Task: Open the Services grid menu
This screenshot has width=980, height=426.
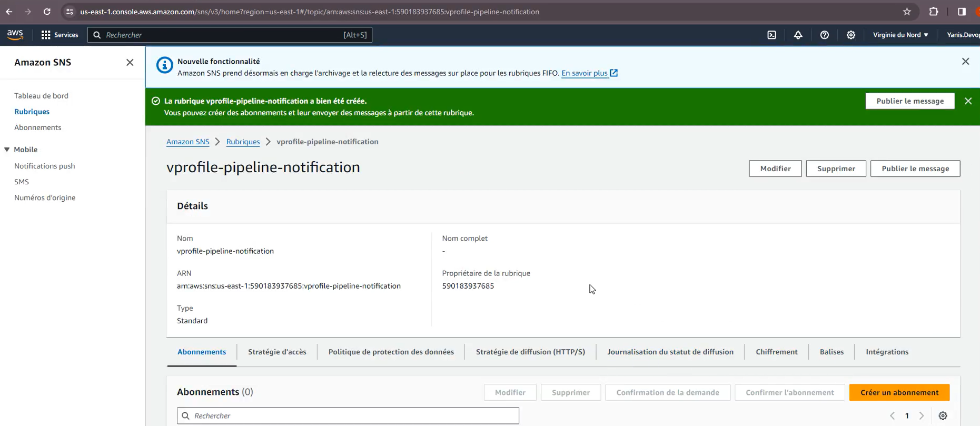Action: click(x=60, y=35)
